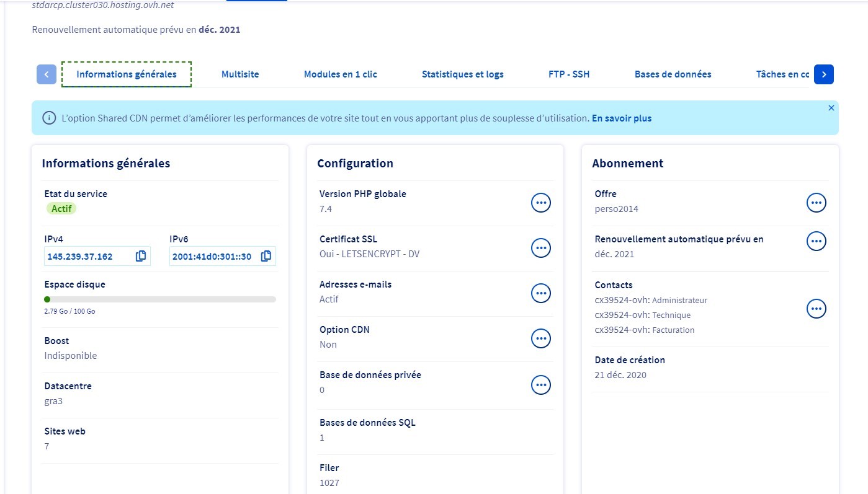Open the Bases de données tab

pyautogui.click(x=673, y=74)
